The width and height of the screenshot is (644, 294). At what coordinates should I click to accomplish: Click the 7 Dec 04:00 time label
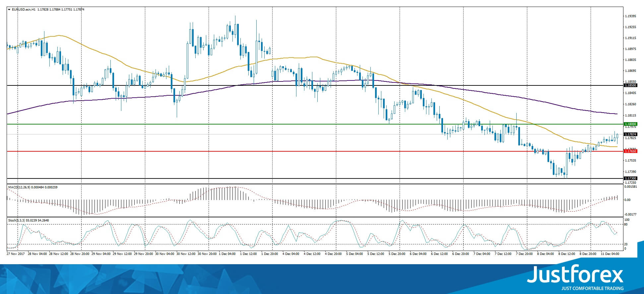click(x=482, y=254)
